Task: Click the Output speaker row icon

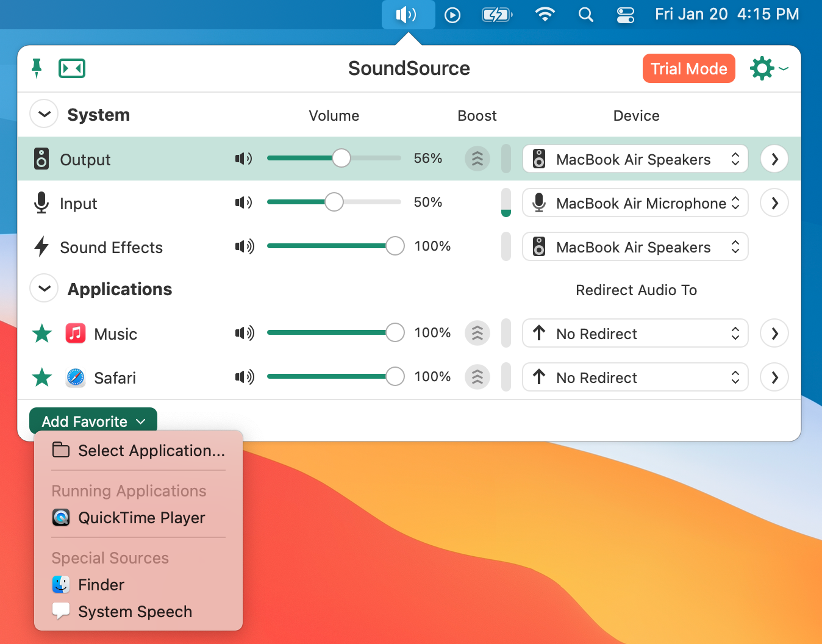Action: click(x=41, y=159)
